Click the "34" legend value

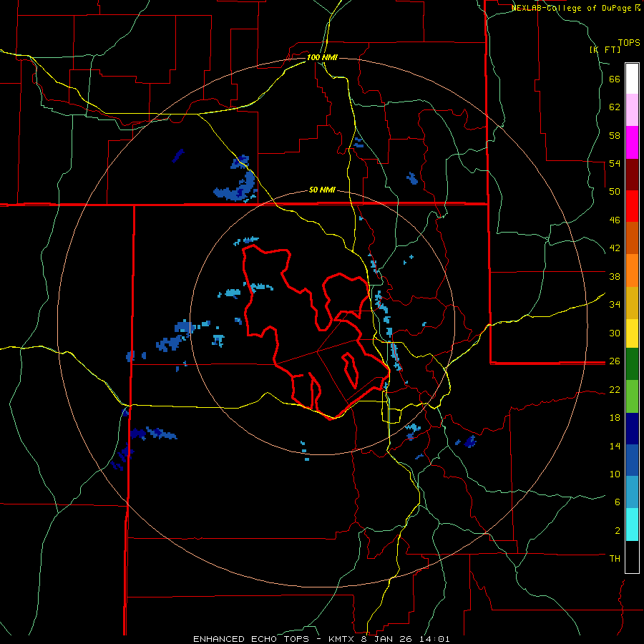click(615, 305)
